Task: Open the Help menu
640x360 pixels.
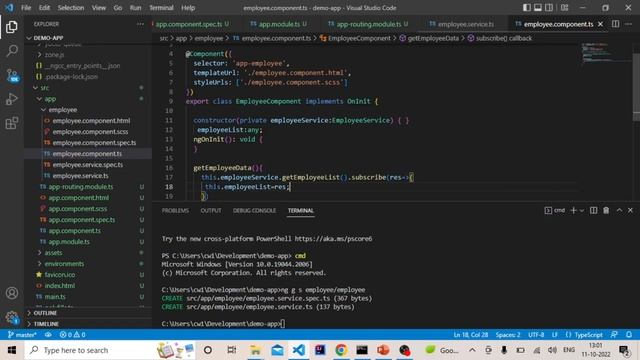Action: click(x=188, y=8)
